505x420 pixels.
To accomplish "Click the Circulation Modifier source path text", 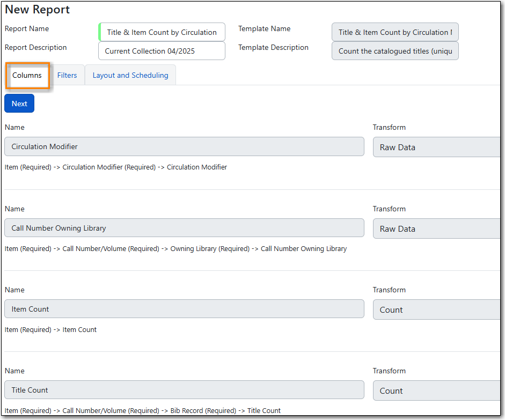I will tap(116, 167).
